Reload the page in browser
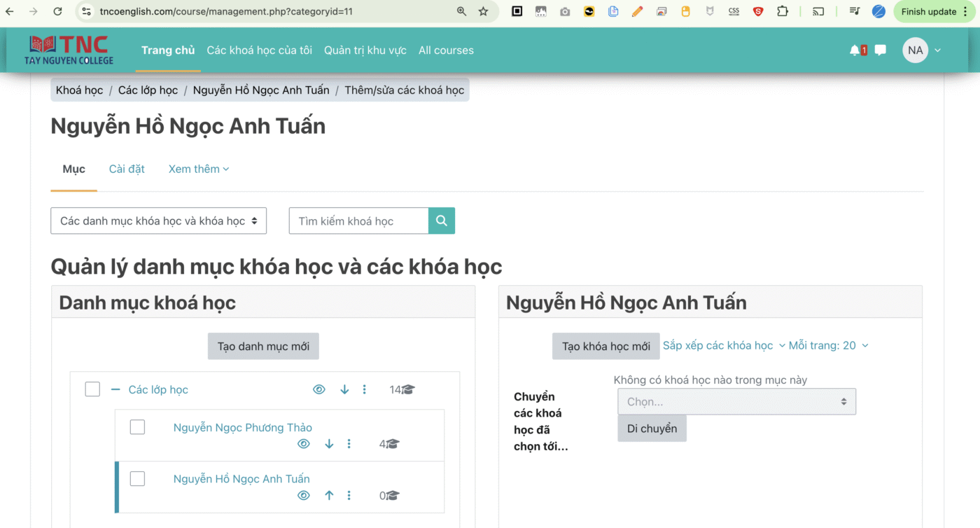Image resolution: width=980 pixels, height=528 pixels. tap(57, 11)
